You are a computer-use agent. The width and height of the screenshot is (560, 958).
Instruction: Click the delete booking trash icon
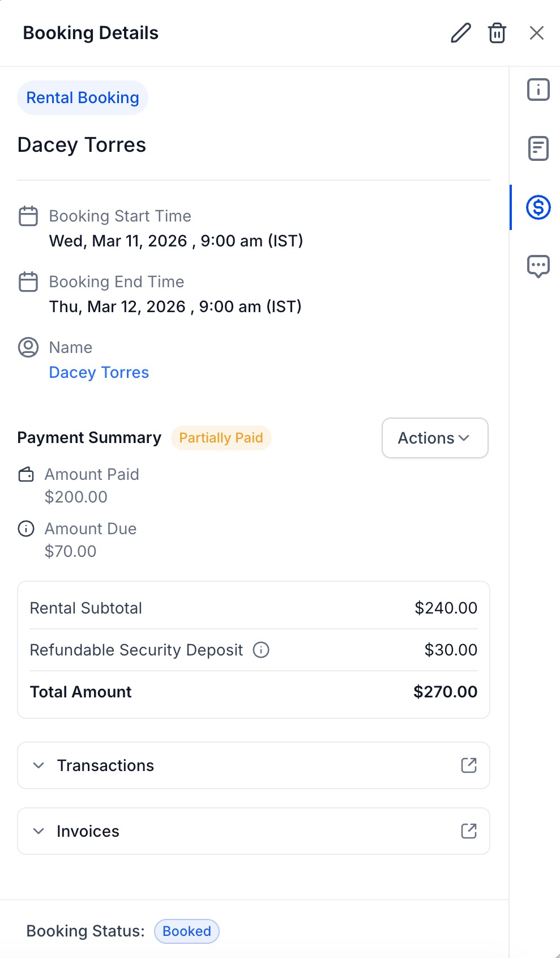[497, 33]
